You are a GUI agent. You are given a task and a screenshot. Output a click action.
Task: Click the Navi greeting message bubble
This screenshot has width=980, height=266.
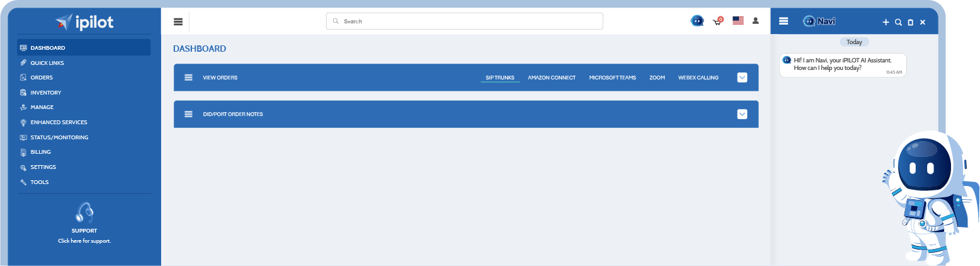coord(843,65)
